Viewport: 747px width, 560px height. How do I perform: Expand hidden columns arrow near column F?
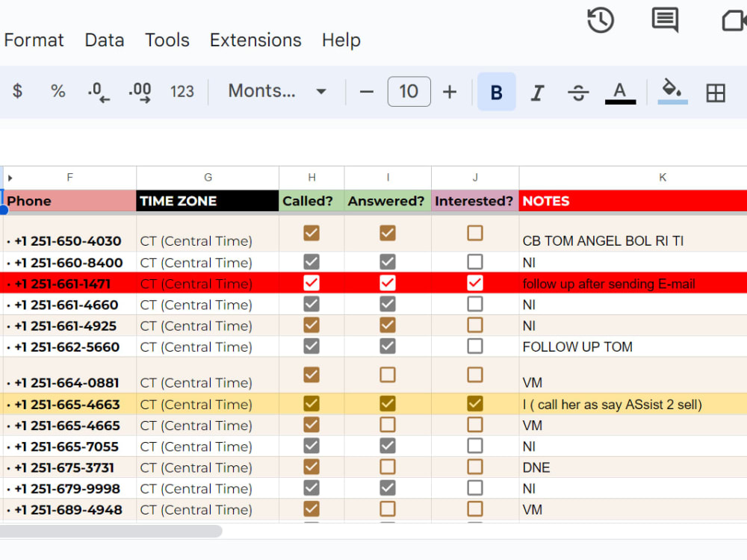coord(10,178)
